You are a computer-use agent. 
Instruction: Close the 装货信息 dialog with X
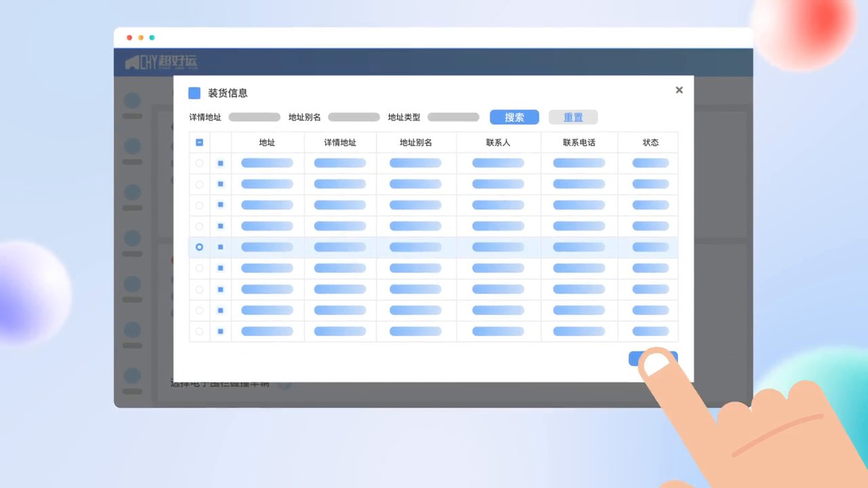679,90
